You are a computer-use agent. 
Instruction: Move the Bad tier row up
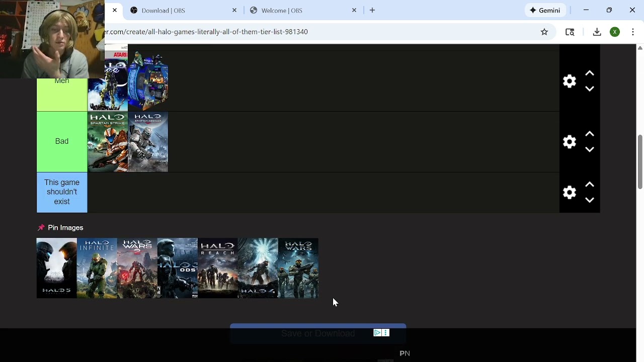click(590, 134)
